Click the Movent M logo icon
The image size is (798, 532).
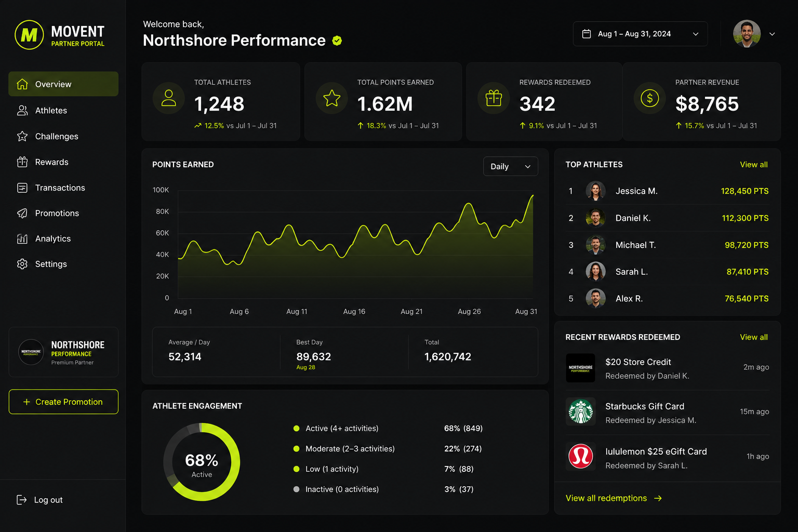[x=29, y=35]
